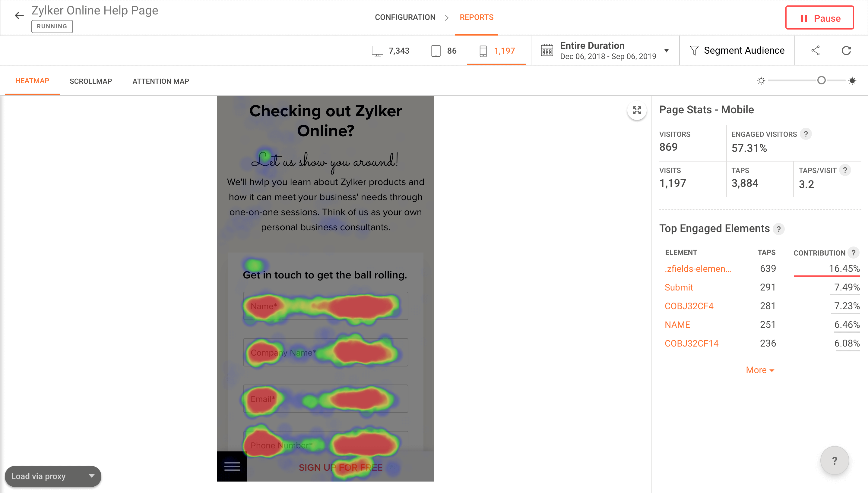Open the hamburger menu in page preview
This screenshot has height=493, width=868.
232,466
